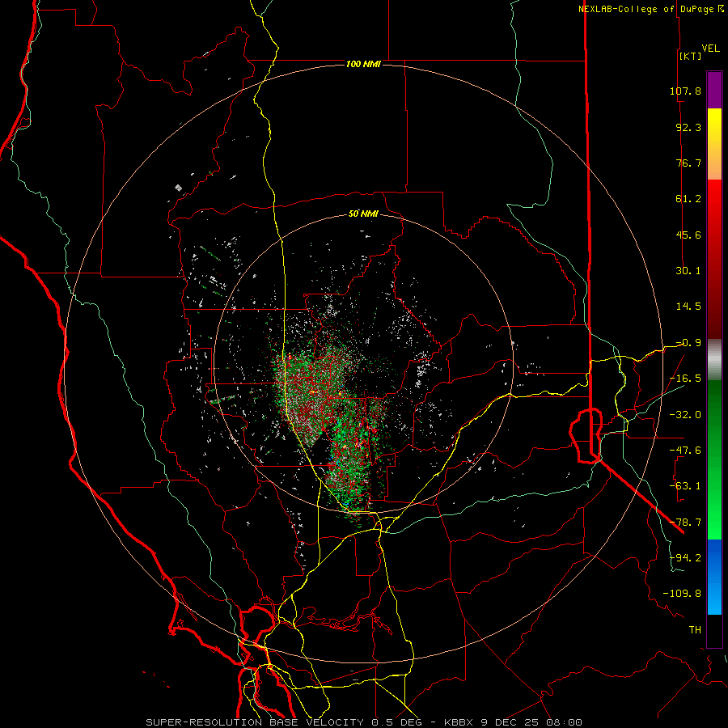The height and width of the screenshot is (728, 728).
Task: Select the 107.8 legend value
Action: (685, 91)
